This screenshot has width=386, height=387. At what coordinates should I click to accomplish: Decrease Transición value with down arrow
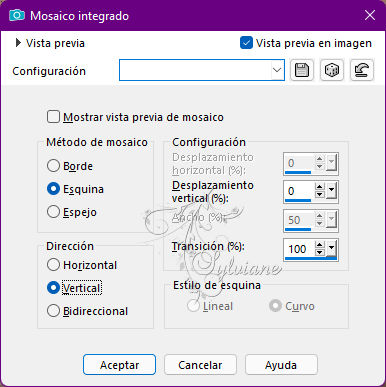point(320,252)
